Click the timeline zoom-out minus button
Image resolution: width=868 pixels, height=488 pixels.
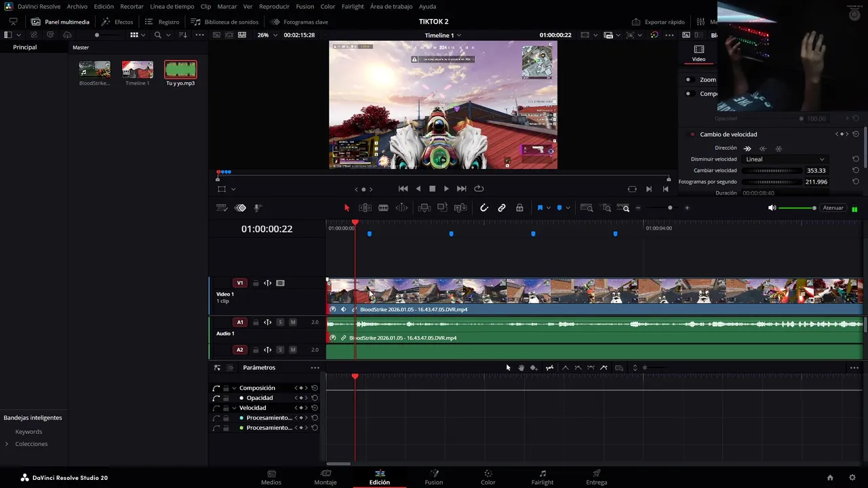tap(638, 208)
